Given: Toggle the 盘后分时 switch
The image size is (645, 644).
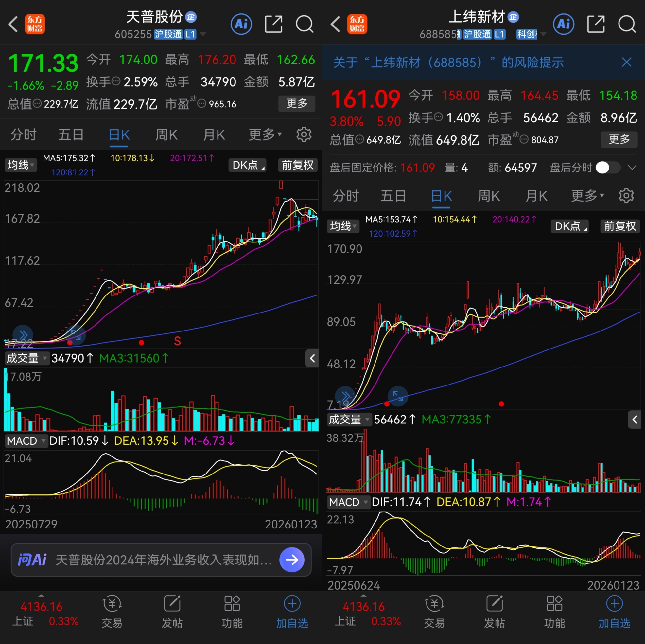Looking at the screenshot, I should 608,167.
